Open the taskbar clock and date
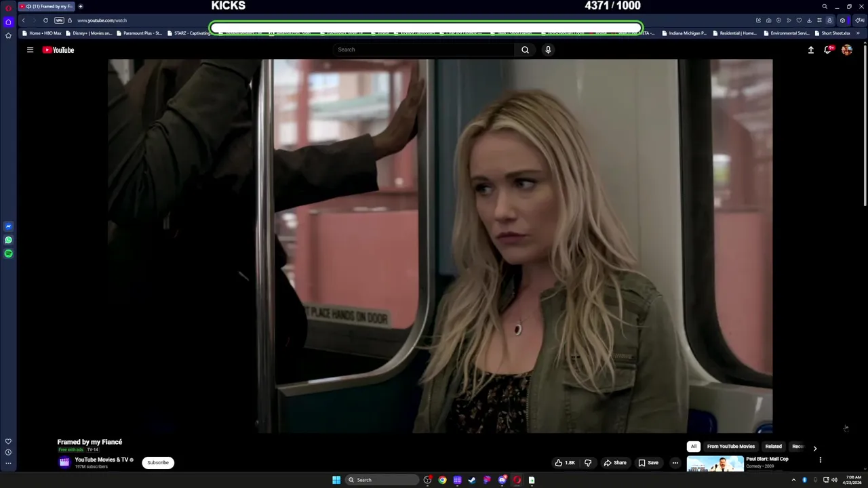 pos(853,480)
